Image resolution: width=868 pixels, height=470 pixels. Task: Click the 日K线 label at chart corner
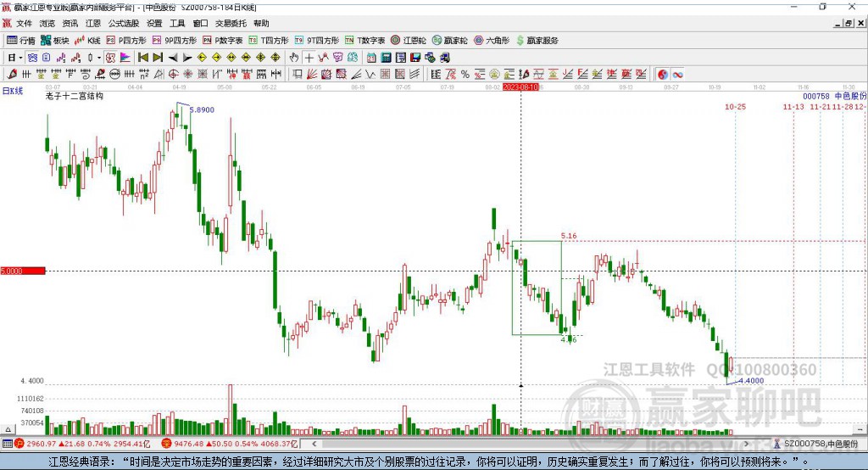click(x=12, y=91)
